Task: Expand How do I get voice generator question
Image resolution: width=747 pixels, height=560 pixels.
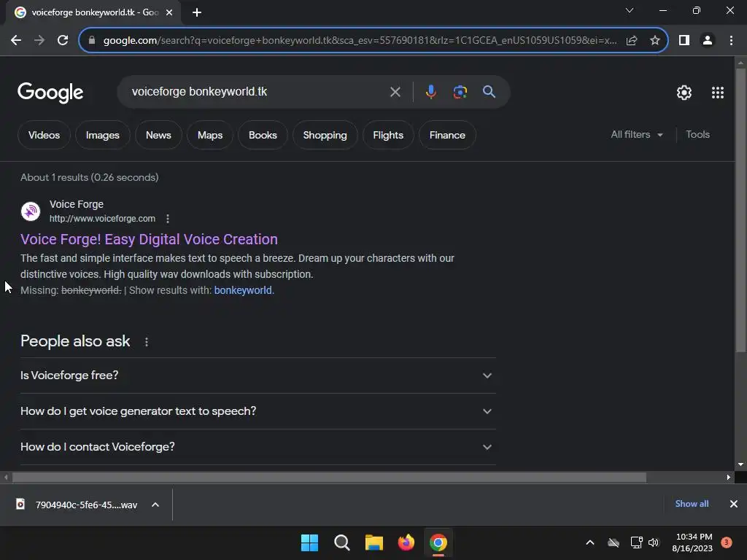Action: 258,411
